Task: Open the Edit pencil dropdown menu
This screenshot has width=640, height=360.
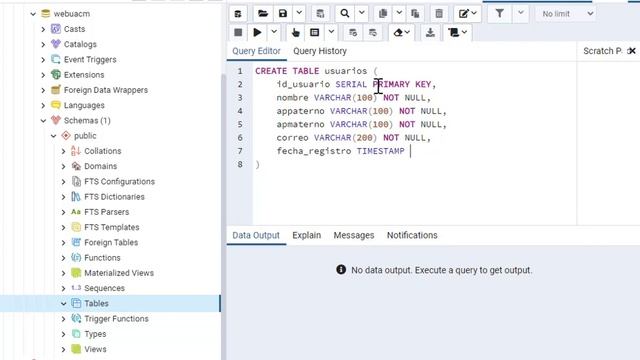Action: [x=467, y=14]
